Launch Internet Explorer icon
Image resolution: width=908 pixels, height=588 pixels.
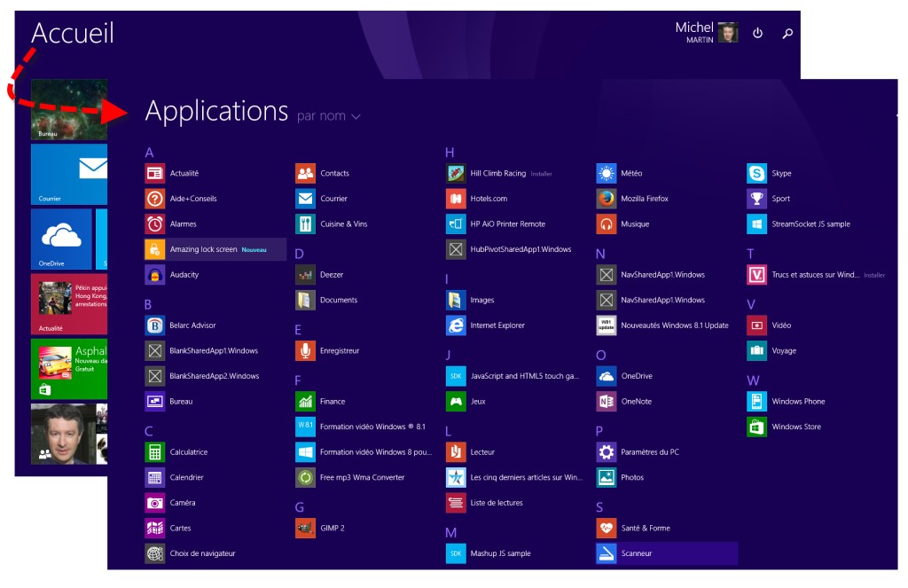pyautogui.click(x=456, y=325)
